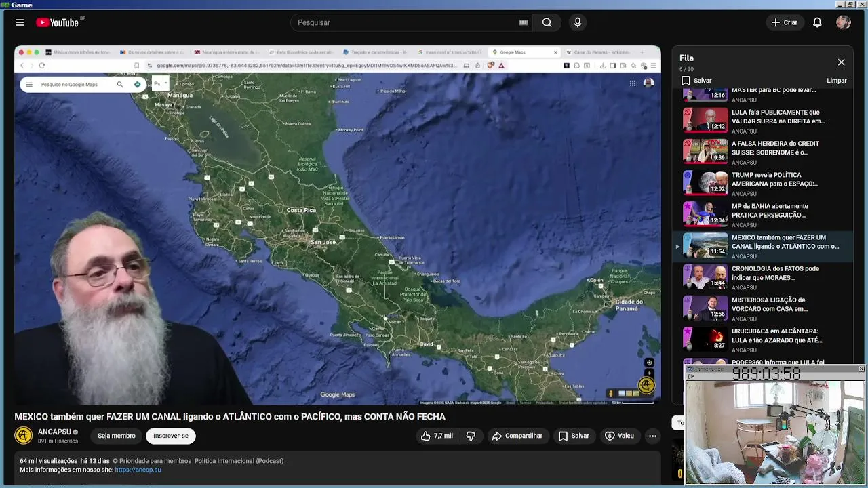The width and height of the screenshot is (868, 488).
Task: Play queue video LULA fala PUBLICAMENTE
Action: [763, 120]
